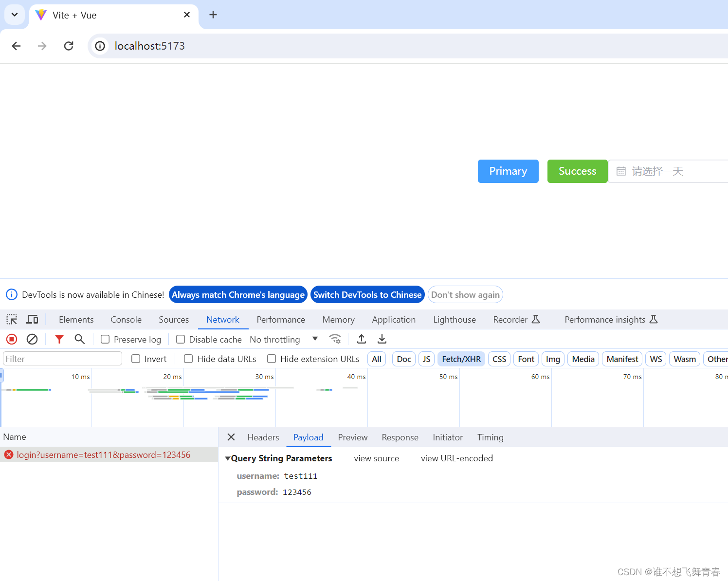Image resolution: width=728 pixels, height=581 pixels.
Task: Open the Headers detail tab
Action: coord(263,437)
